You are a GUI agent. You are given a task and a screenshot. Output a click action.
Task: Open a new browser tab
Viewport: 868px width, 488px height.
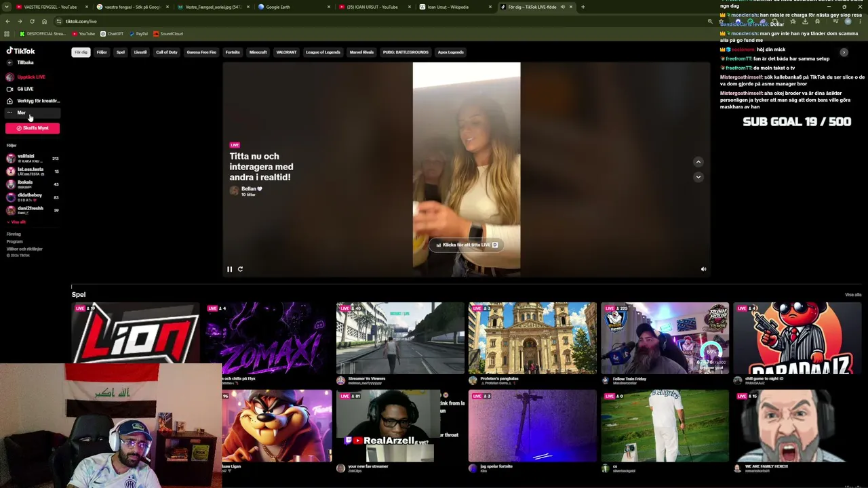[583, 7]
